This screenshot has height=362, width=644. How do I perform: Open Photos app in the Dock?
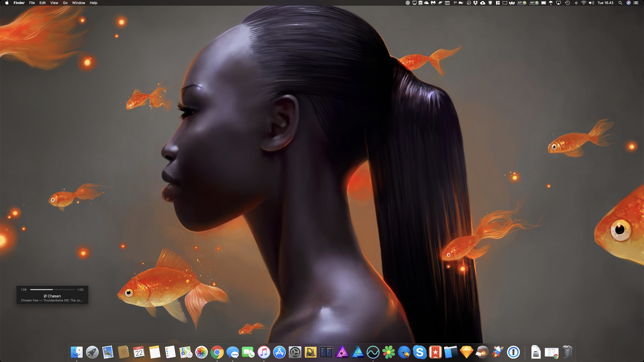pyautogui.click(x=202, y=352)
